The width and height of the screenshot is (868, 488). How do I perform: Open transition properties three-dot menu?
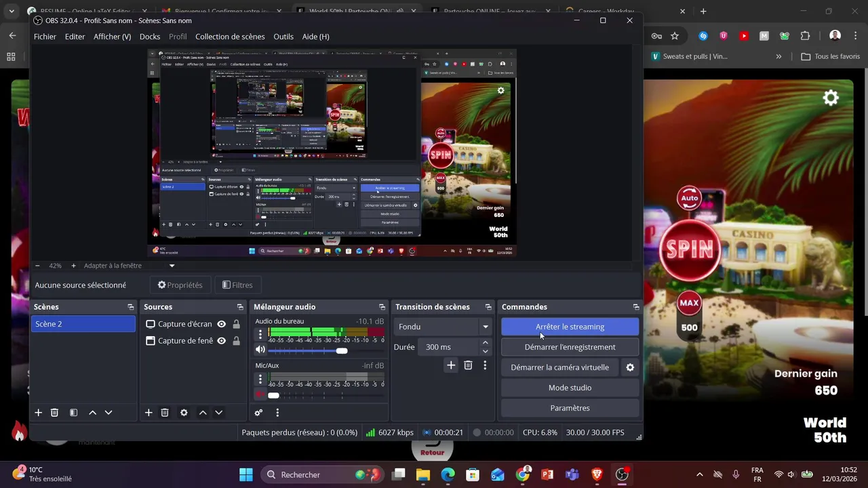tap(485, 365)
